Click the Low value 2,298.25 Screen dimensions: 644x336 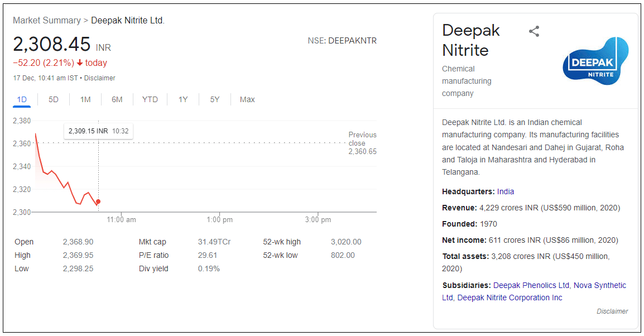coord(78,268)
